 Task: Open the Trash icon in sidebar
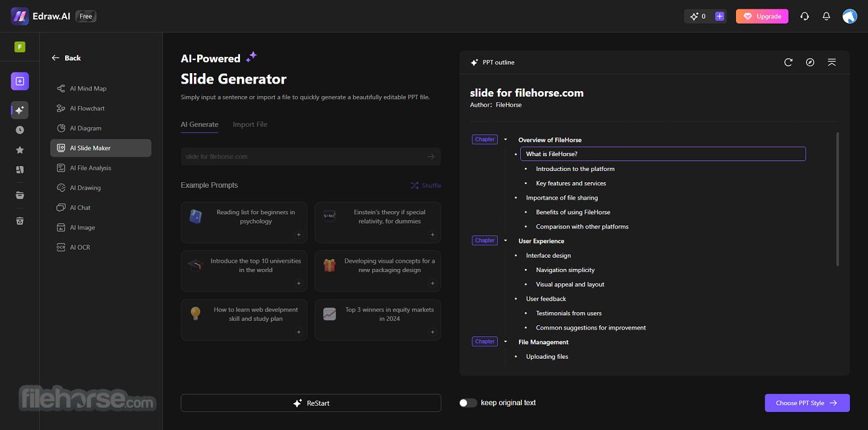tap(20, 221)
